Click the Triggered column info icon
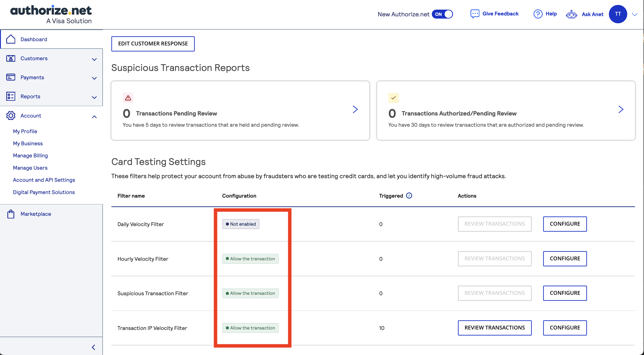 tap(409, 195)
